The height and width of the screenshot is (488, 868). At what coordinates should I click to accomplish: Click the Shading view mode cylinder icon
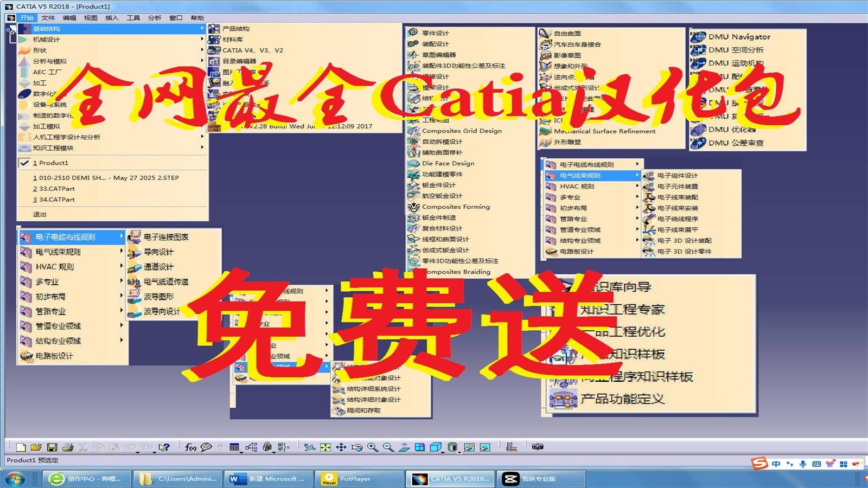[452, 447]
